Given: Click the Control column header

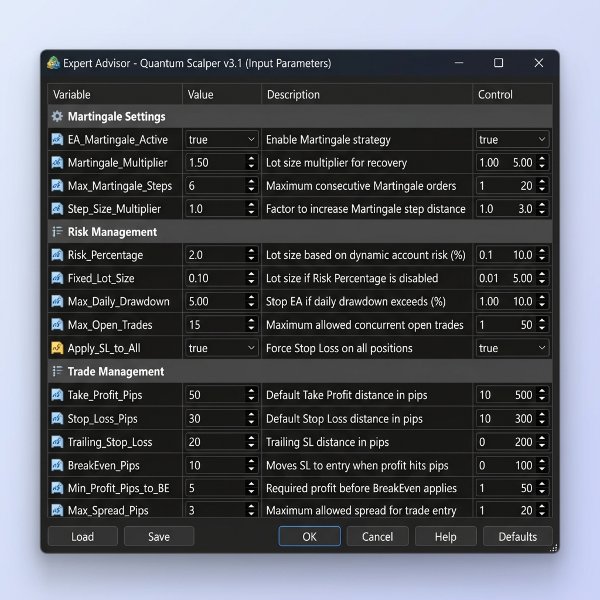Looking at the screenshot, I should (x=512, y=95).
